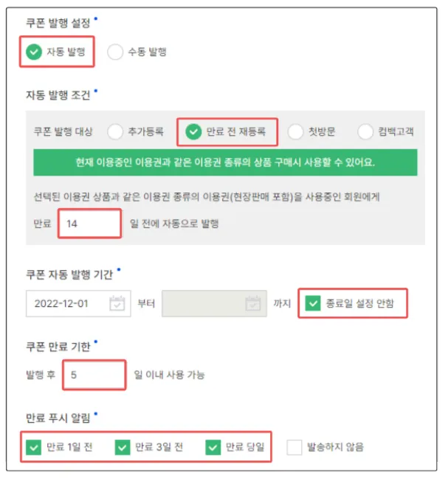Click the days-before-expiry field showing 14

(x=89, y=223)
